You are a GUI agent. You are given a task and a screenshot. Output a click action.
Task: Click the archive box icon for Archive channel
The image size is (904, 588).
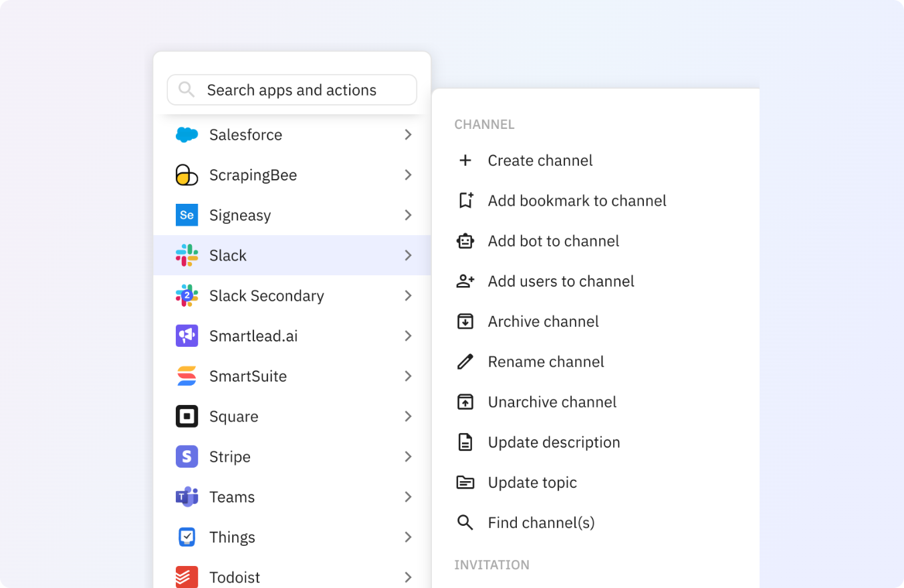[465, 321]
